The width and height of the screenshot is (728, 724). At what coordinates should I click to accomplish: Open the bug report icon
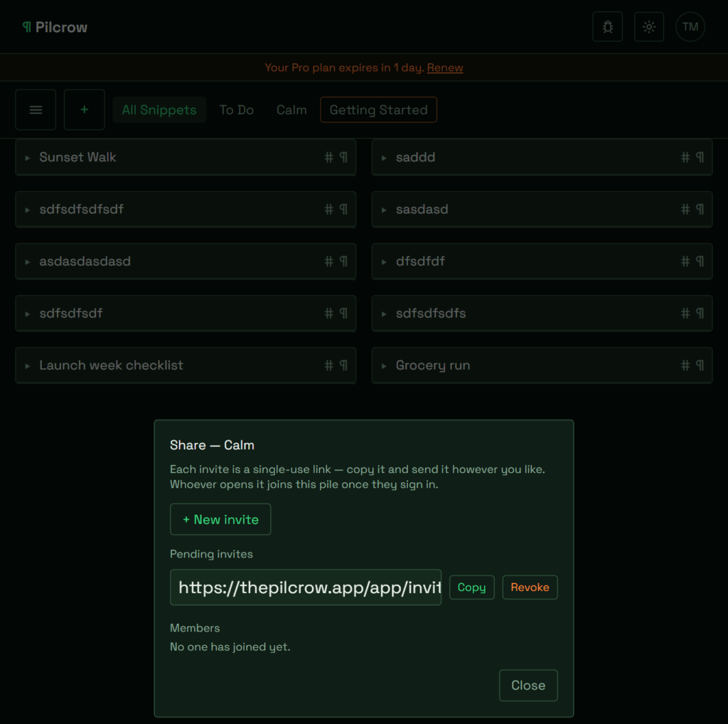607,27
